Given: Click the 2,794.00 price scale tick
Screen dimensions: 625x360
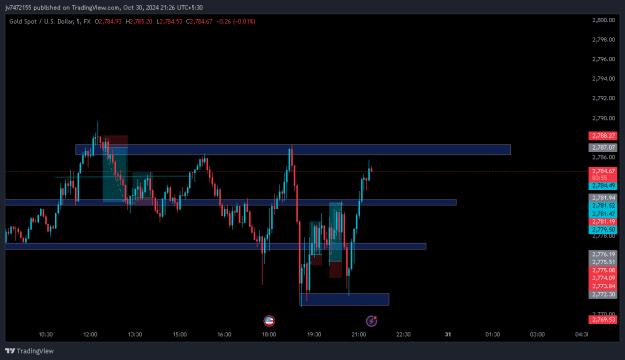Looking at the screenshot, I should (603, 79).
